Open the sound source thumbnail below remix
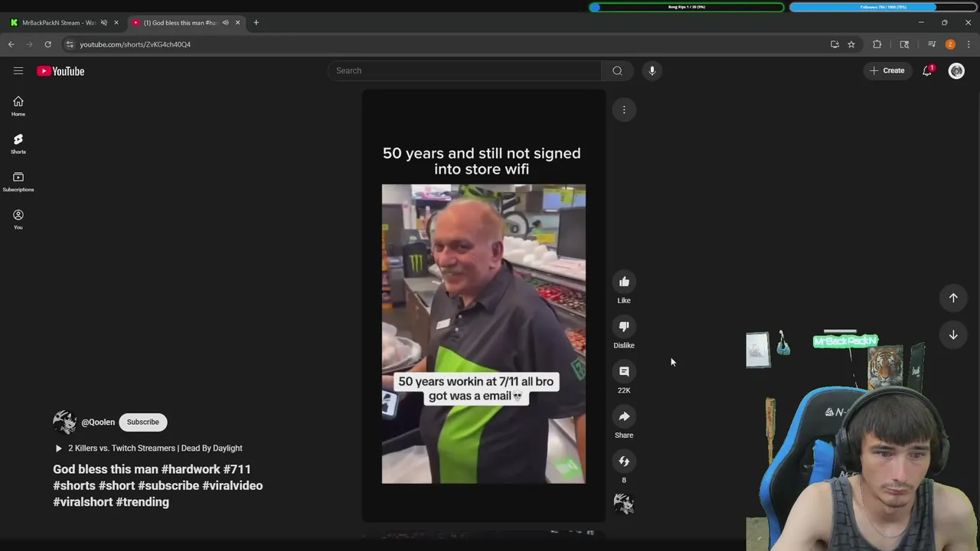The image size is (980, 551). point(624,504)
